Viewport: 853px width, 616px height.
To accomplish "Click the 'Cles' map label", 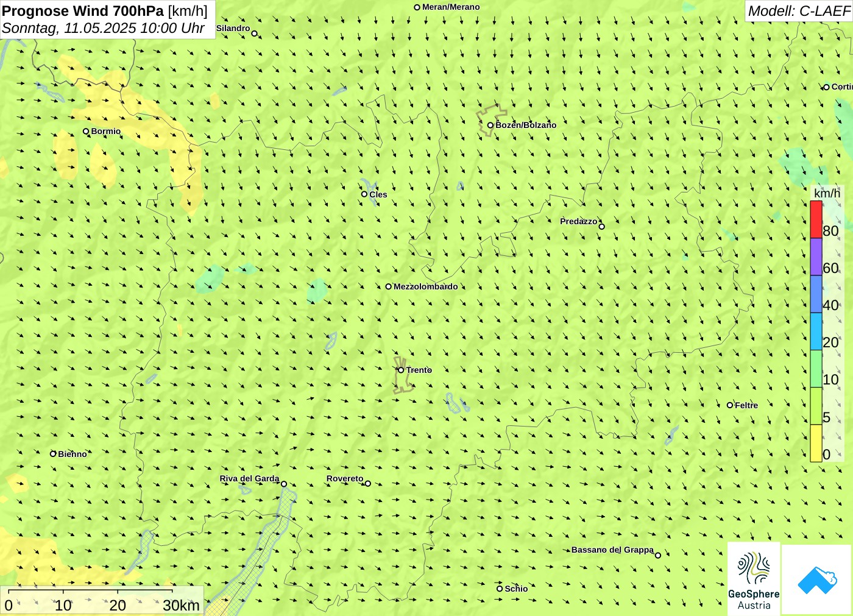I will (378, 194).
